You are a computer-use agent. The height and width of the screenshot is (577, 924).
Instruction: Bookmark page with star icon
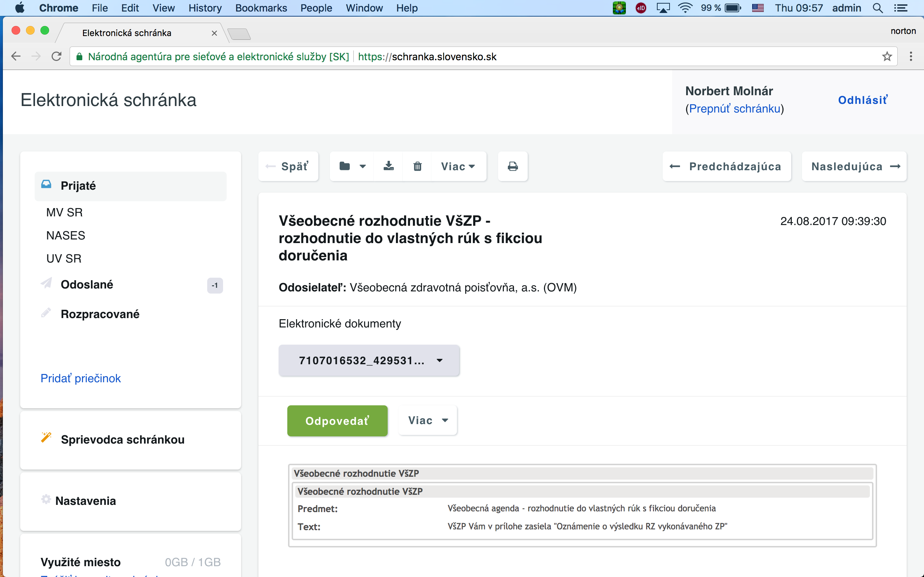click(x=886, y=57)
